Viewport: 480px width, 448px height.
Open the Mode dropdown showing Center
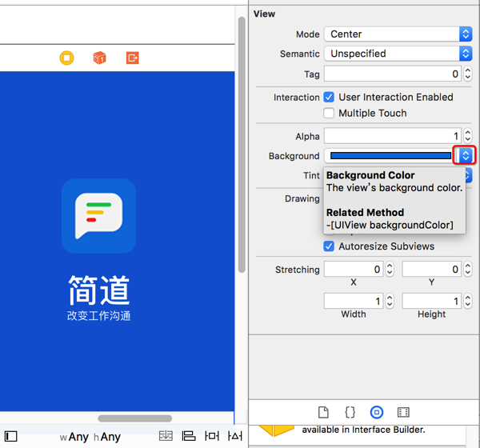pyautogui.click(x=398, y=34)
